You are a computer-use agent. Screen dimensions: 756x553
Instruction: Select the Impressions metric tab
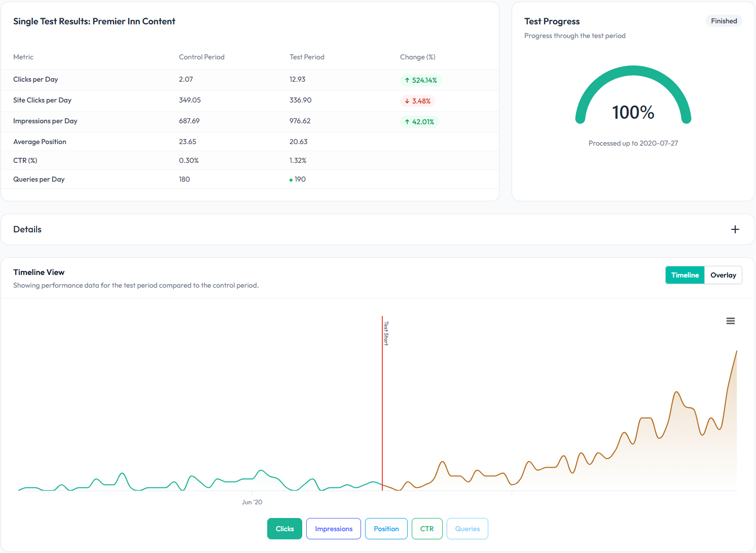[333, 529]
